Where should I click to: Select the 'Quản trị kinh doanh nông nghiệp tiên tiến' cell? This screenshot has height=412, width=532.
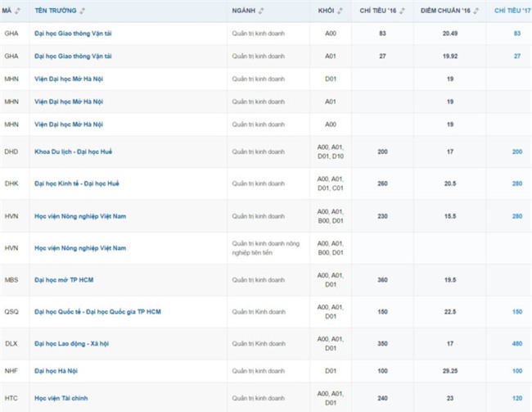[x=264, y=248]
